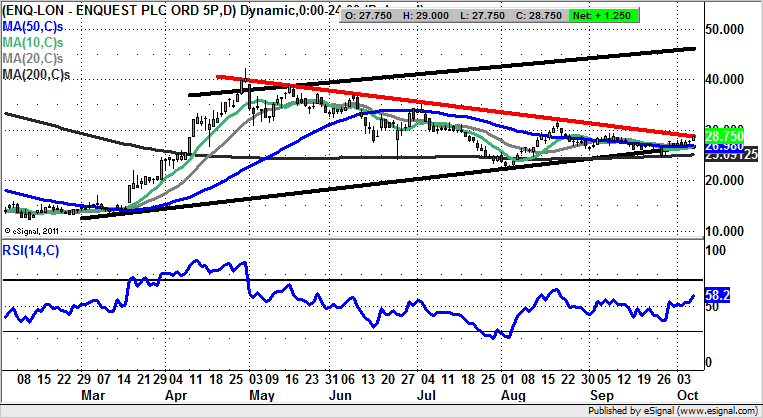Screen dimensions: 763x418
Task: Click the green 28.750 price tag on axis
Action: click(x=727, y=134)
